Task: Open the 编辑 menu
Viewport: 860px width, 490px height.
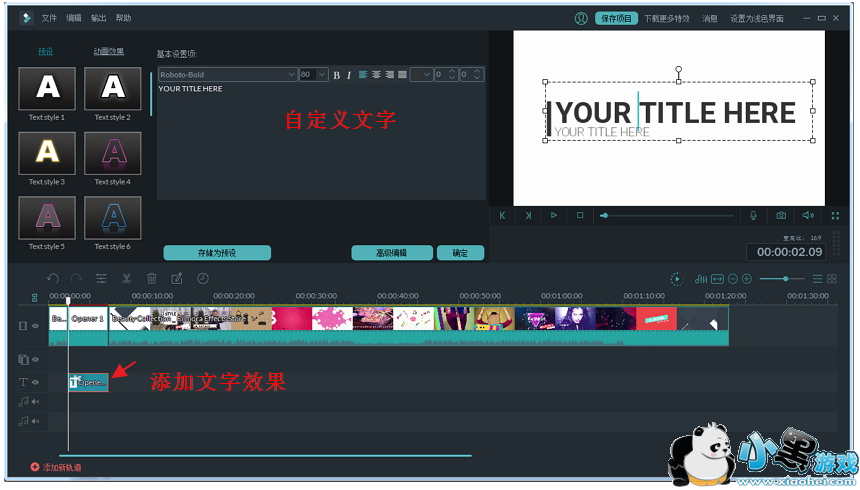Action: pyautogui.click(x=73, y=18)
